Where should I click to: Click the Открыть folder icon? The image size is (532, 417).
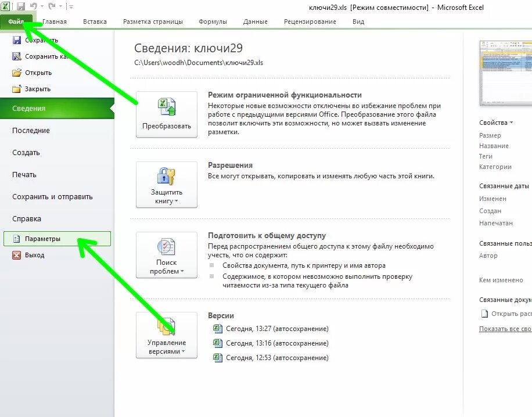pyautogui.click(x=17, y=73)
